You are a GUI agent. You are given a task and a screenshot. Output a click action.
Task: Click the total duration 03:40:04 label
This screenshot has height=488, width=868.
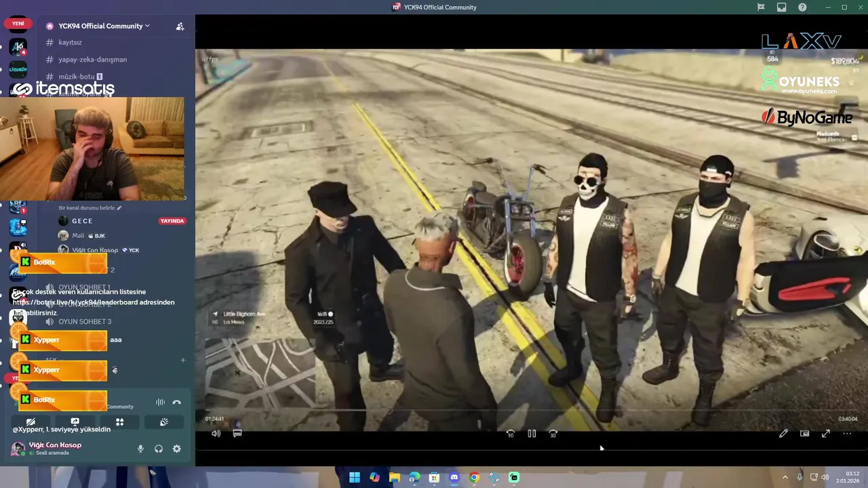tap(848, 419)
